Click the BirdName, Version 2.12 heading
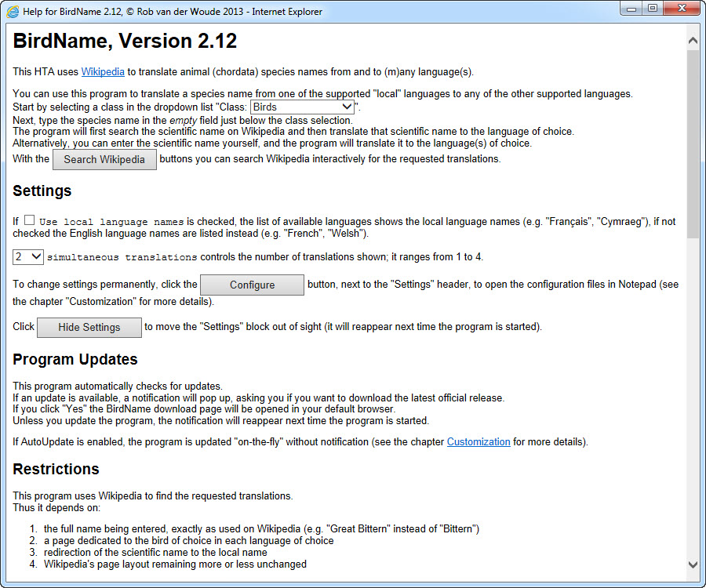 [125, 41]
